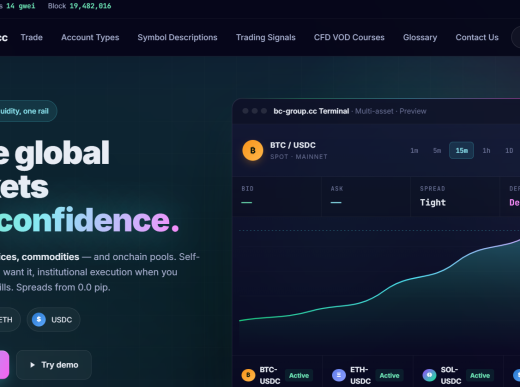Screen dimensions: 520x387
Task: Click the 14 gwei gas readout
Action: [21, 6]
